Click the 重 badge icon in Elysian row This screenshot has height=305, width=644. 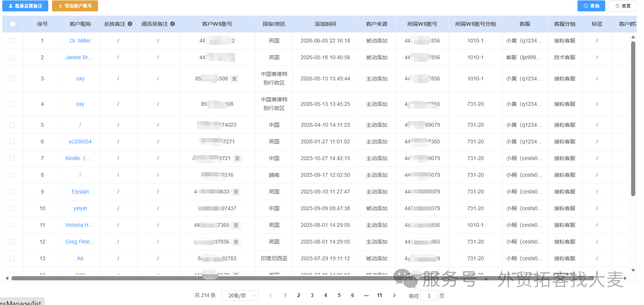point(236,192)
